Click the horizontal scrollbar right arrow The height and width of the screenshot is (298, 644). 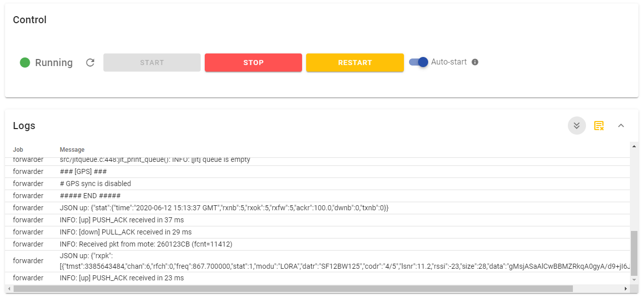[x=626, y=289]
